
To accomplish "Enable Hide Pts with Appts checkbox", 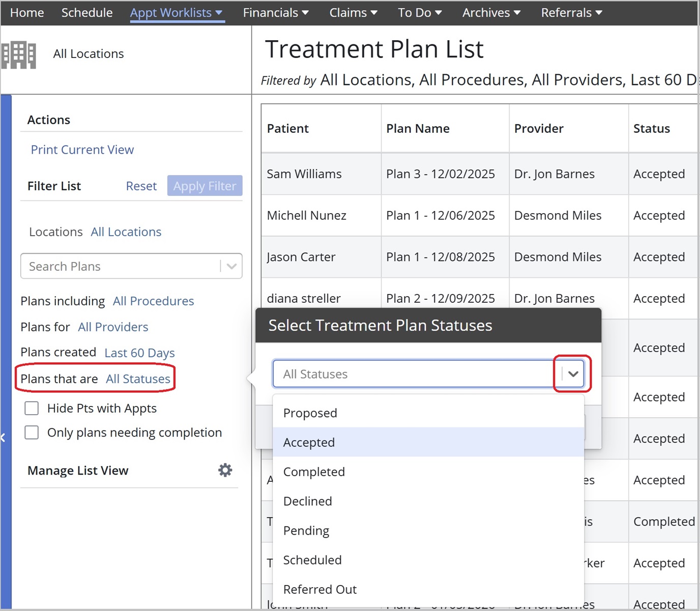I will point(32,408).
